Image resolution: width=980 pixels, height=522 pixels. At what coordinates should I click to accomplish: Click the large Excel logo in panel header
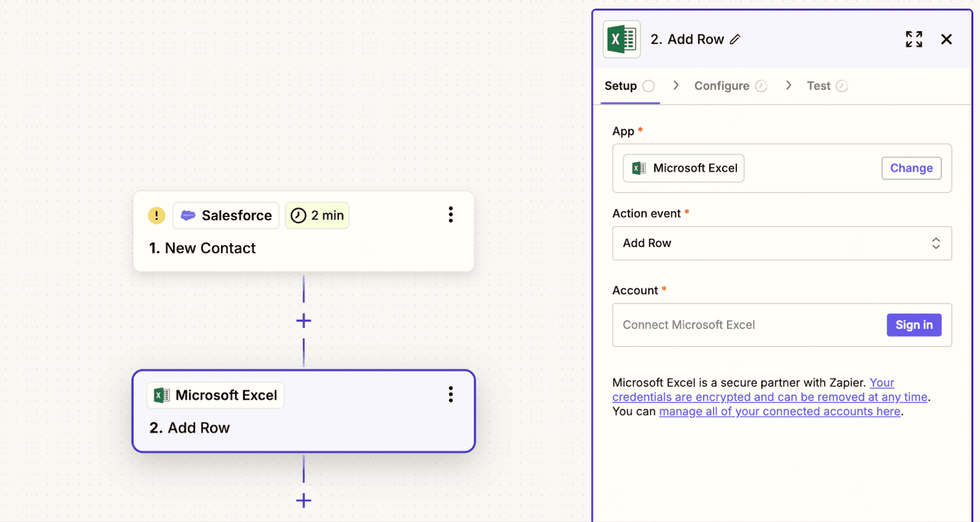[622, 39]
